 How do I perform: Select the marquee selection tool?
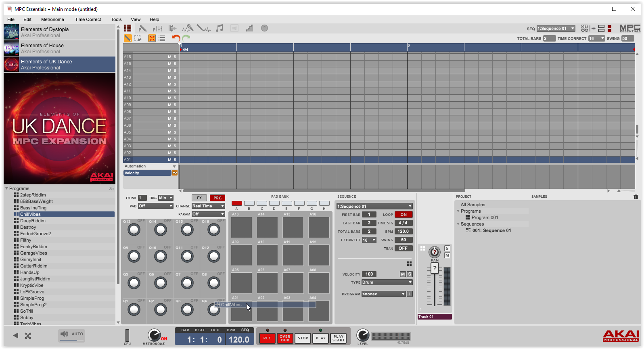tap(138, 38)
